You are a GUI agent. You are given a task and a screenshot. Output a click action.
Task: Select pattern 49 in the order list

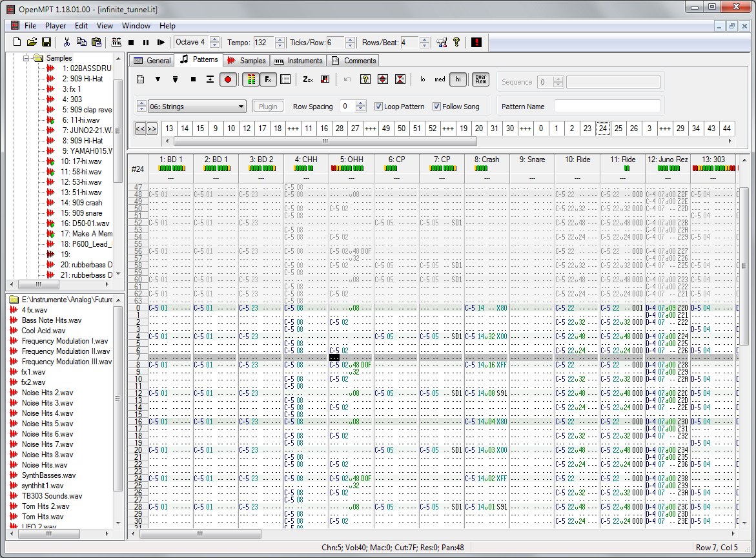coord(386,129)
